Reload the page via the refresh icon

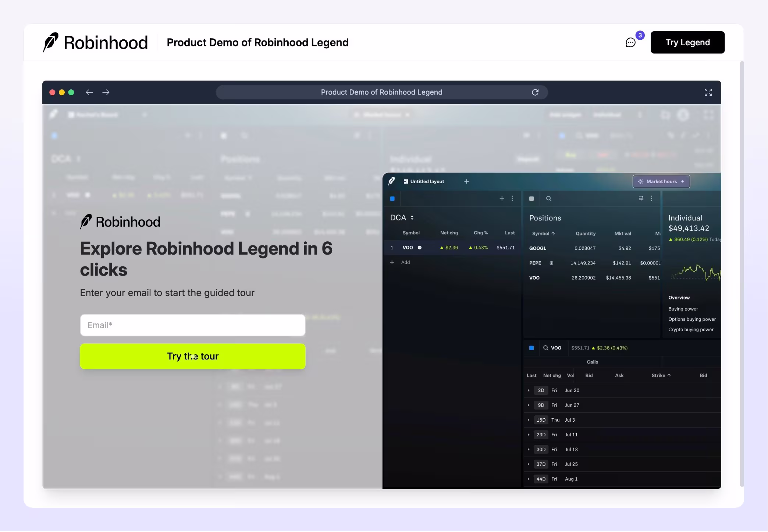[536, 92]
